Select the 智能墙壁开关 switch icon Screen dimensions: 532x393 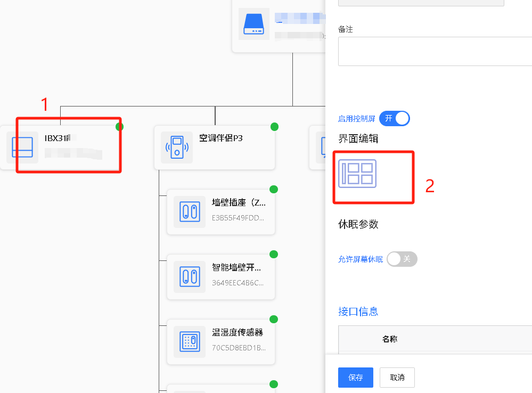point(190,277)
